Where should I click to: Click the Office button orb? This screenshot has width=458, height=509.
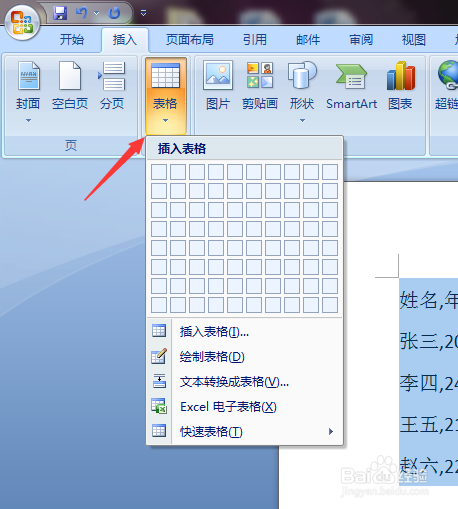point(22,23)
